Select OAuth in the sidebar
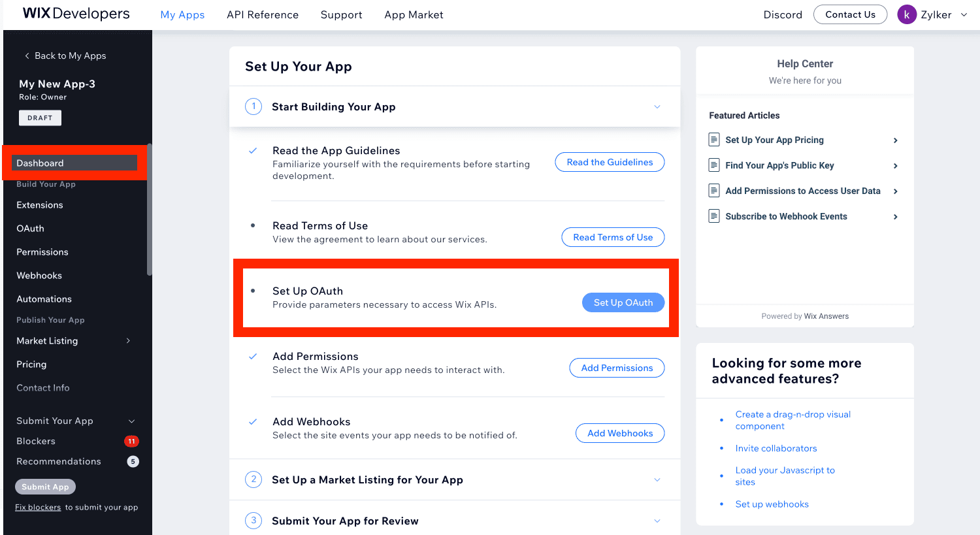Screen dimensions: 980x535 pos(30,229)
